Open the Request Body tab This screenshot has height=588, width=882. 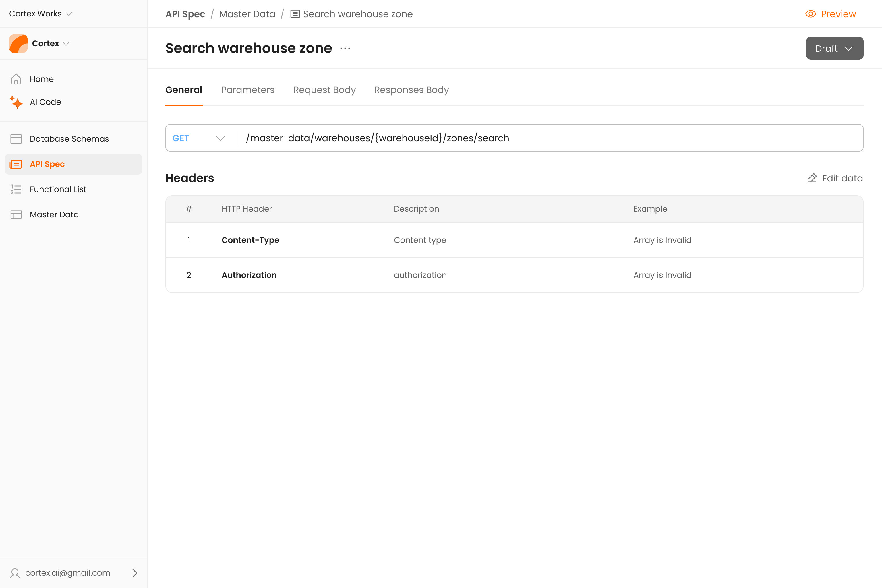click(324, 90)
